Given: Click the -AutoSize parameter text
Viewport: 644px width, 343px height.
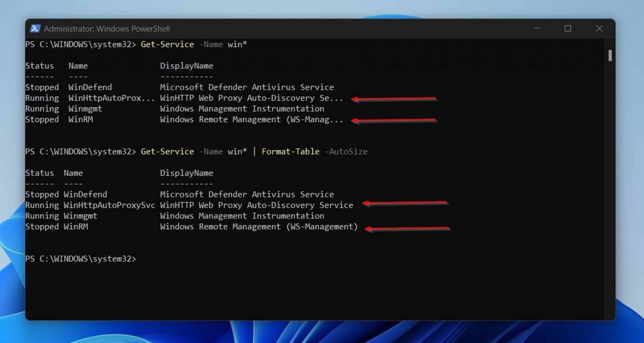Looking at the screenshot, I should 346,152.
